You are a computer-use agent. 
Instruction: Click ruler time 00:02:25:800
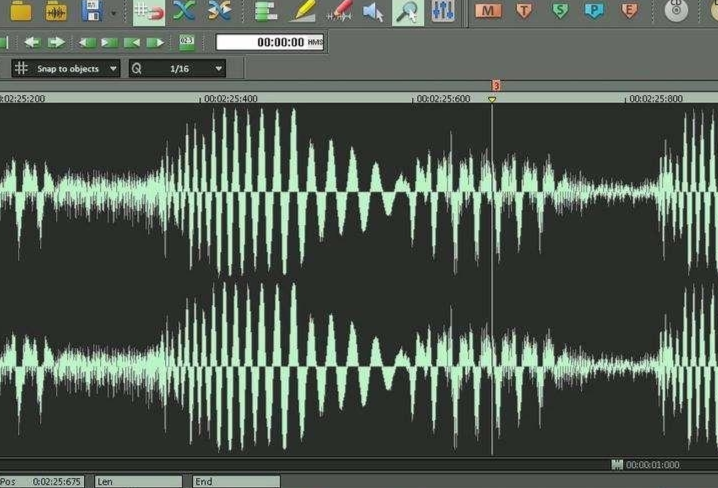656,98
